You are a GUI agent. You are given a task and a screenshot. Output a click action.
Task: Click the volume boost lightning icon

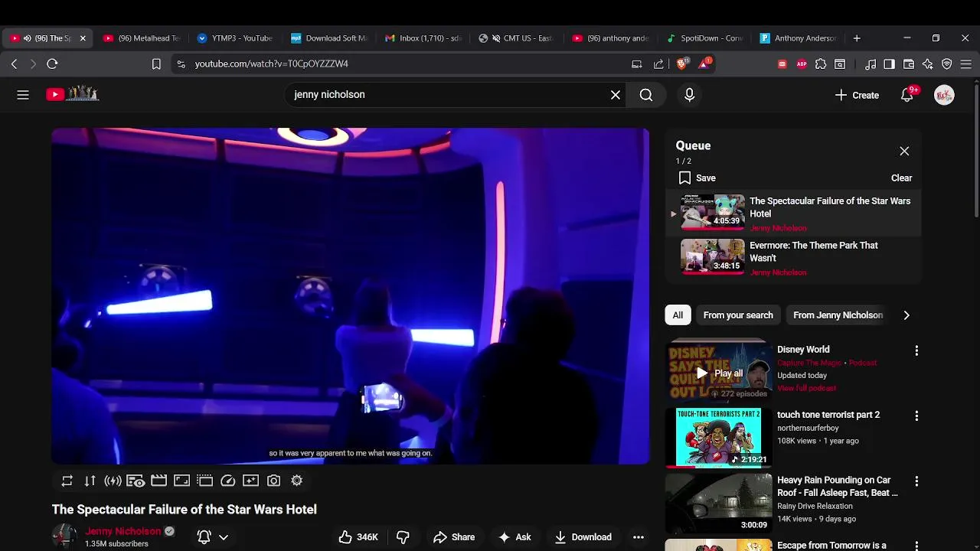click(113, 481)
